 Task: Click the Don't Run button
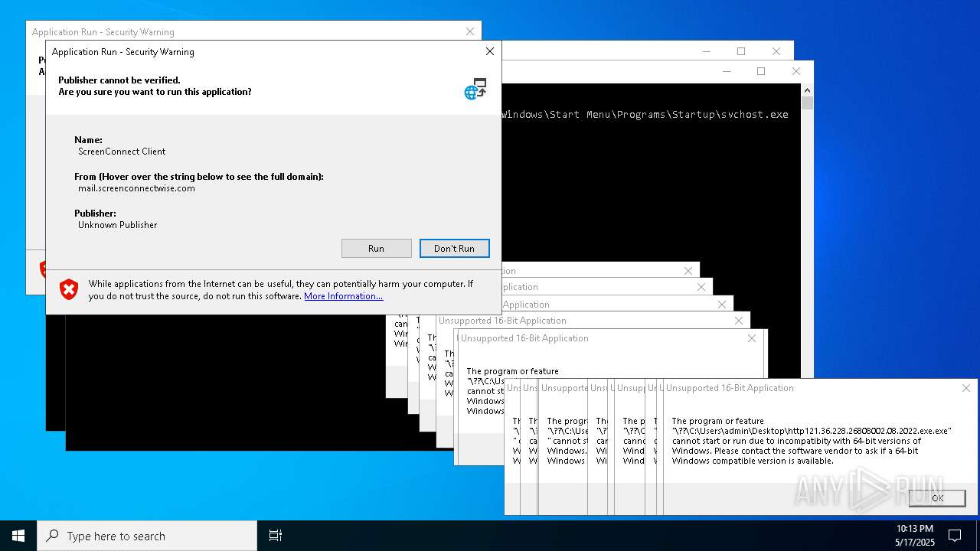point(454,248)
